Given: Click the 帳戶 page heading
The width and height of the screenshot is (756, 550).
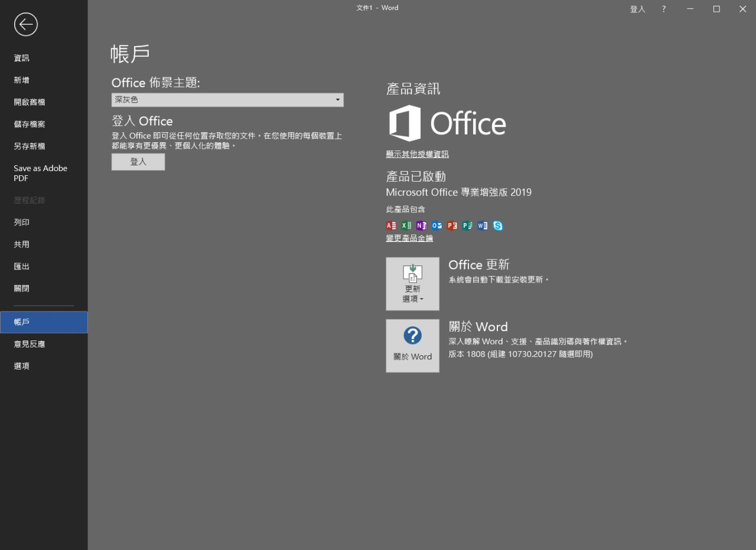Looking at the screenshot, I should click(x=130, y=54).
